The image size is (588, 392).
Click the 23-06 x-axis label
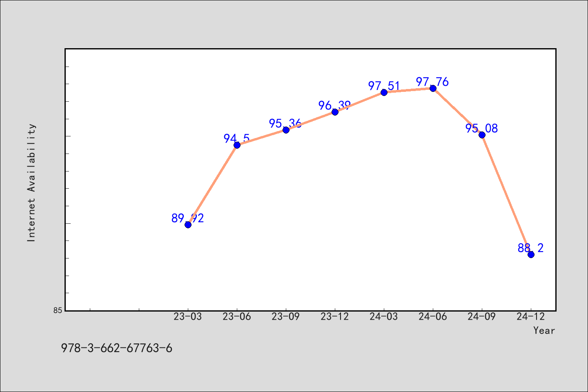pos(237,317)
